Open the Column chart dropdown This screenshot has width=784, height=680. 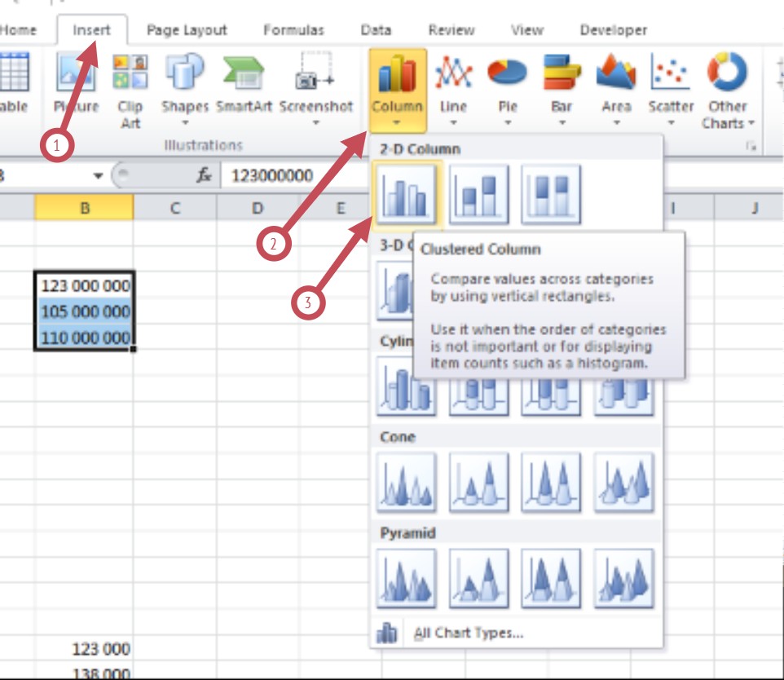pos(397,91)
